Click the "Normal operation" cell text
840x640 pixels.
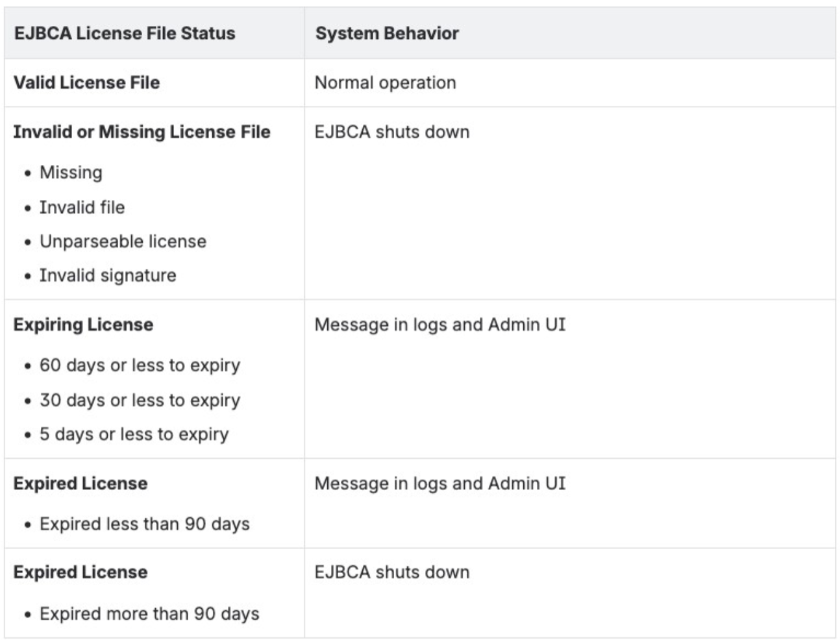(385, 82)
